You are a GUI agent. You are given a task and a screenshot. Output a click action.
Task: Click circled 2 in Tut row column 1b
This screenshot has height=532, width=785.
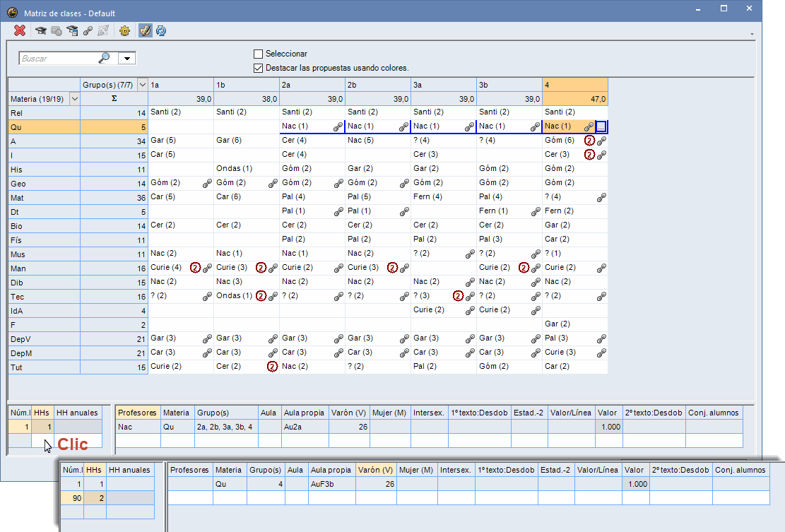tap(272, 367)
